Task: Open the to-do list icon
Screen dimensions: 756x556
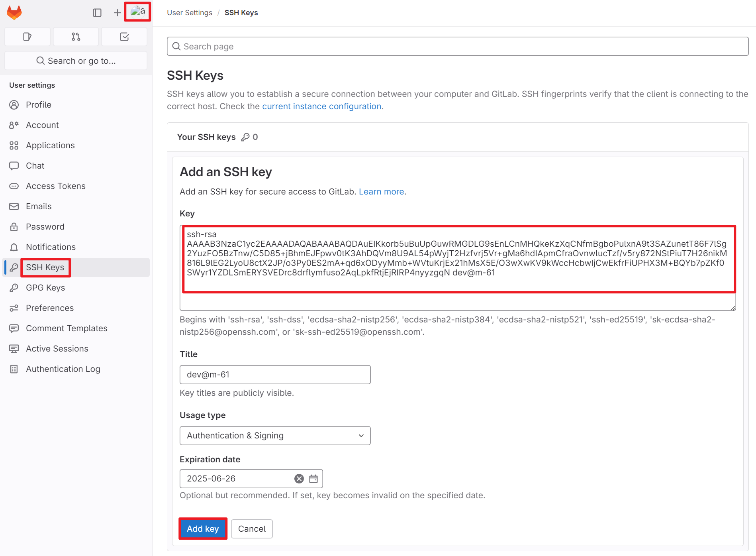Action: [x=124, y=37]
